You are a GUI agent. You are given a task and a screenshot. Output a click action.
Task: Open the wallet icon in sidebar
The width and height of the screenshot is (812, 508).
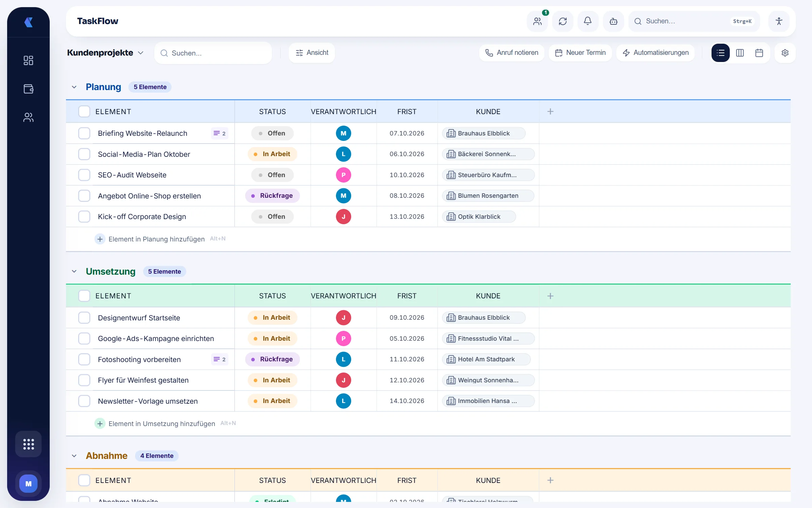28,89
